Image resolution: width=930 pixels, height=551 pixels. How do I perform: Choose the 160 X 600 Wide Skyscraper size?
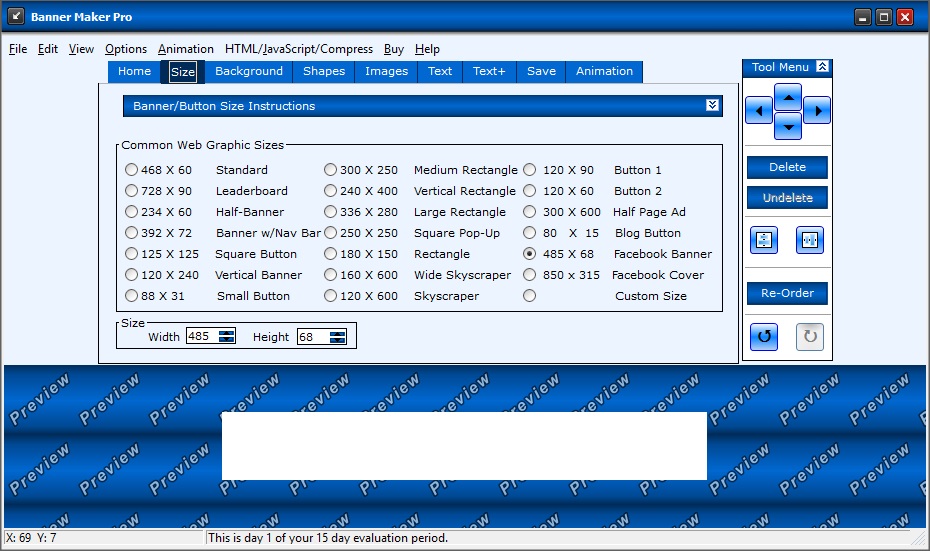330,275
